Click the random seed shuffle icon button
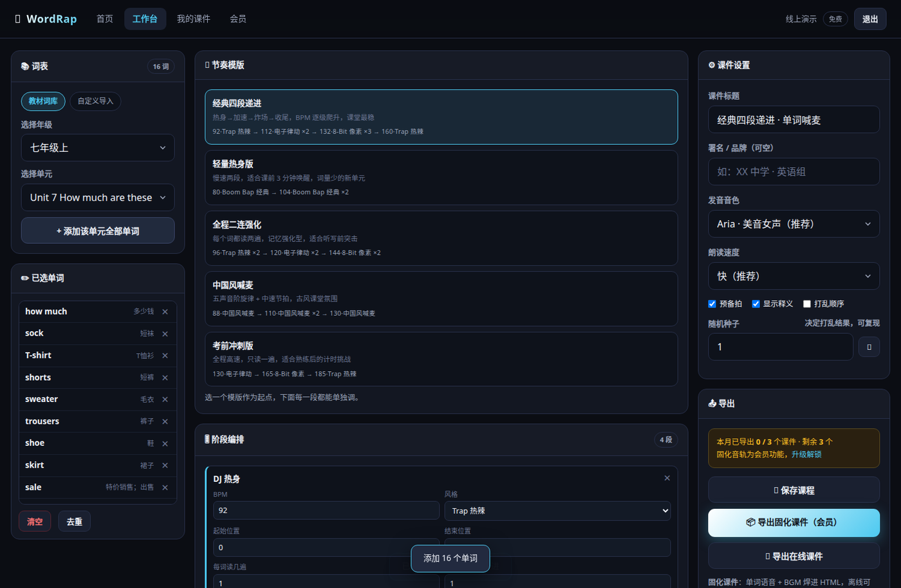 pyautogui.click(x=869, y=347)
